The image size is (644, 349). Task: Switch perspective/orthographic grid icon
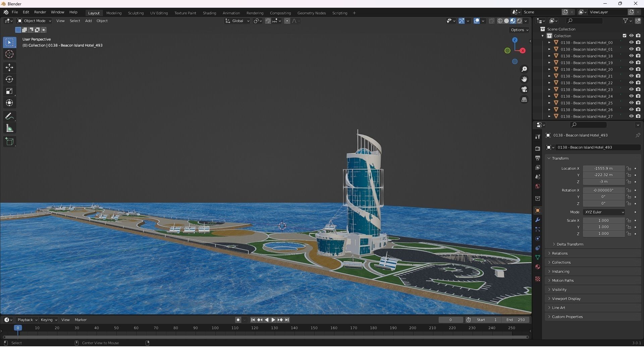click(524, 100)
